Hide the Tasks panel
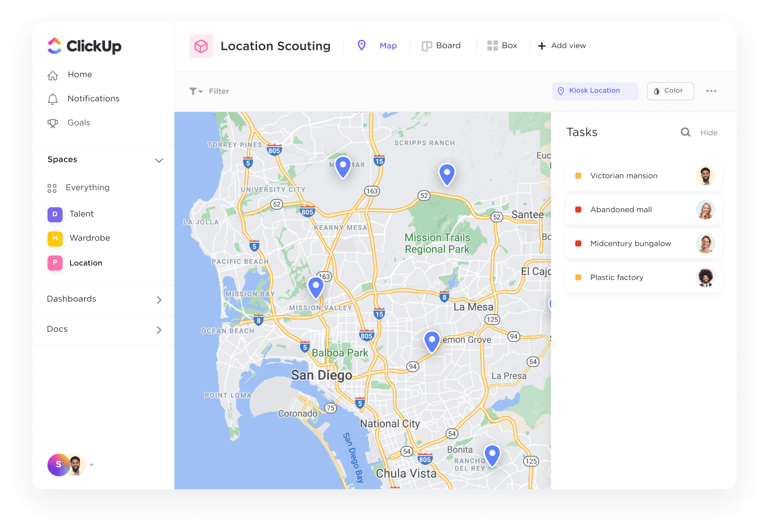This screenshot has height=532, width=769. (708, 133)
